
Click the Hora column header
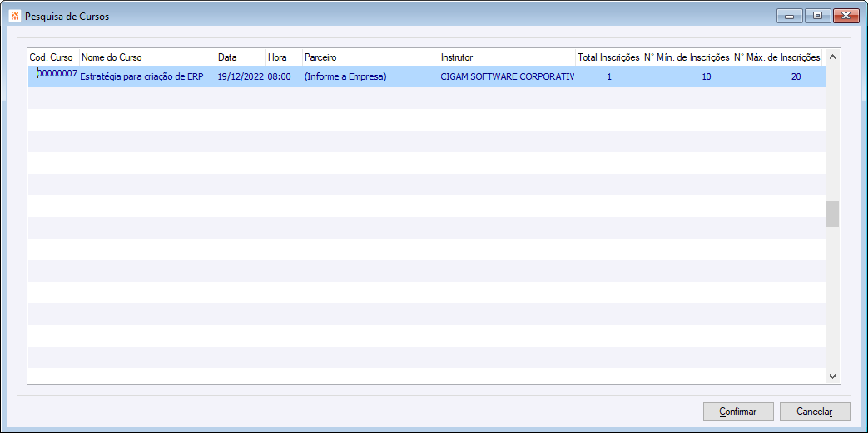click(284, 57)
